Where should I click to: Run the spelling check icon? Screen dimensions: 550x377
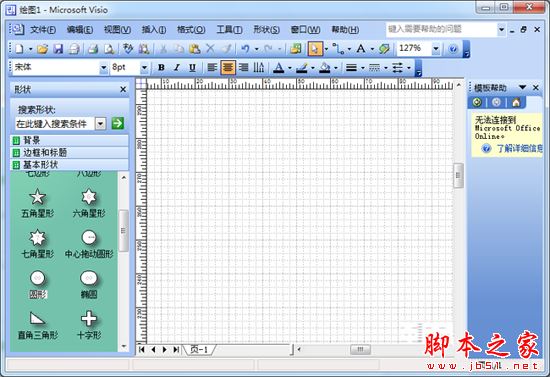tap(128, 49)
